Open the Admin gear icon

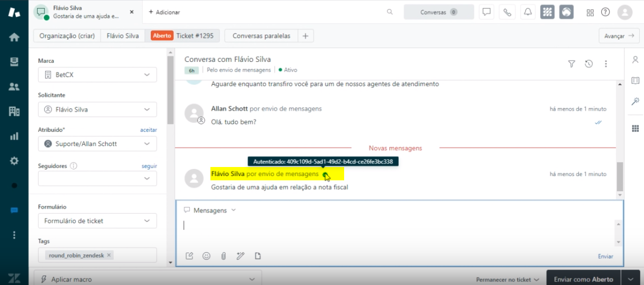tap(14, 161)
